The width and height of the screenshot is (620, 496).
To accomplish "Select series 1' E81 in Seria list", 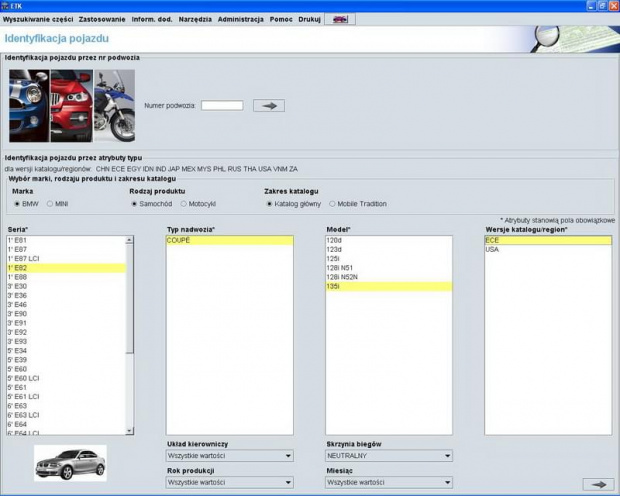I will click(x=66, y=240).
